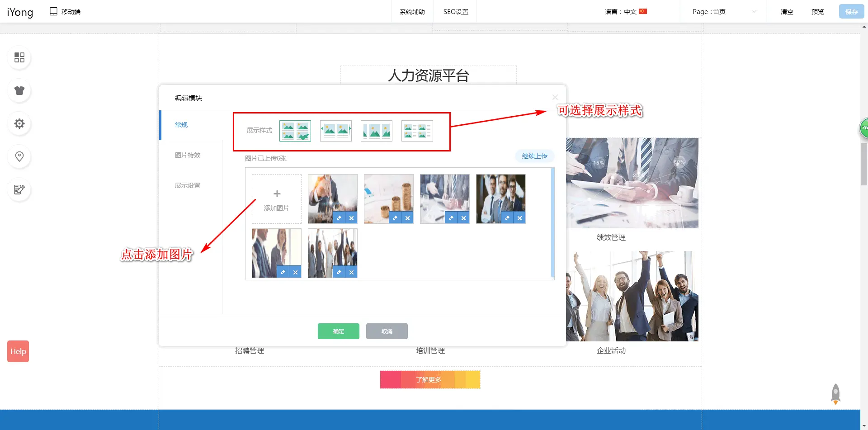Open the 展示设置 tab

(x=188, y=185)
